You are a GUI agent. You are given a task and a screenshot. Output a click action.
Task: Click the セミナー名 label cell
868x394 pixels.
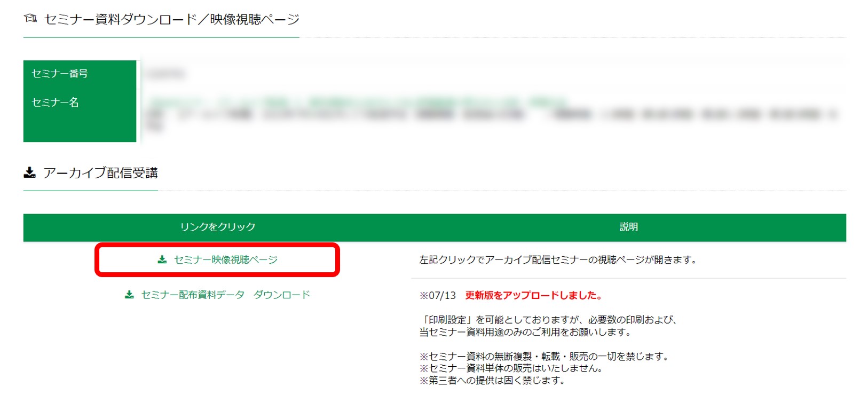pos(56,103)
